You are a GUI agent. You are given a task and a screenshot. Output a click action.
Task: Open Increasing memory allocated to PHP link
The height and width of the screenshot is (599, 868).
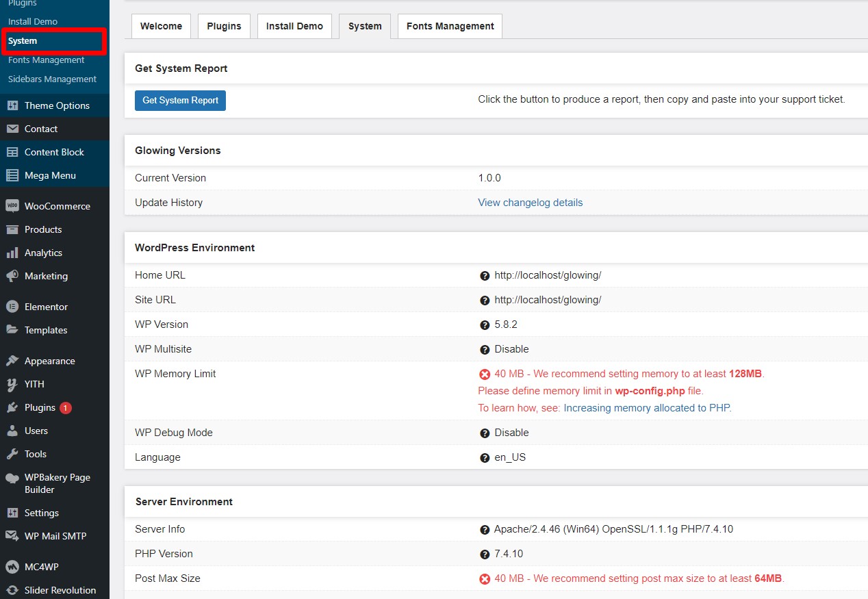(x=646, y=408)
